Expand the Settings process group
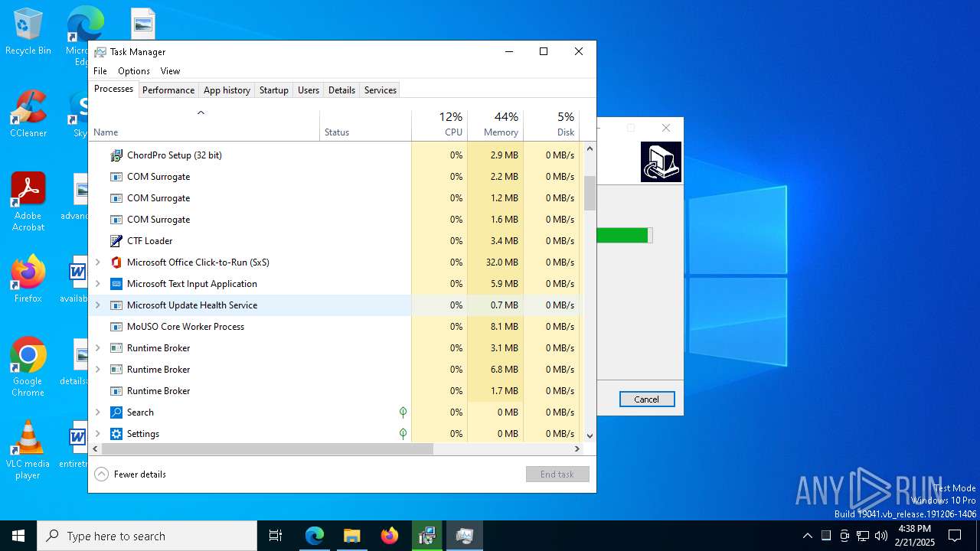 97,434
